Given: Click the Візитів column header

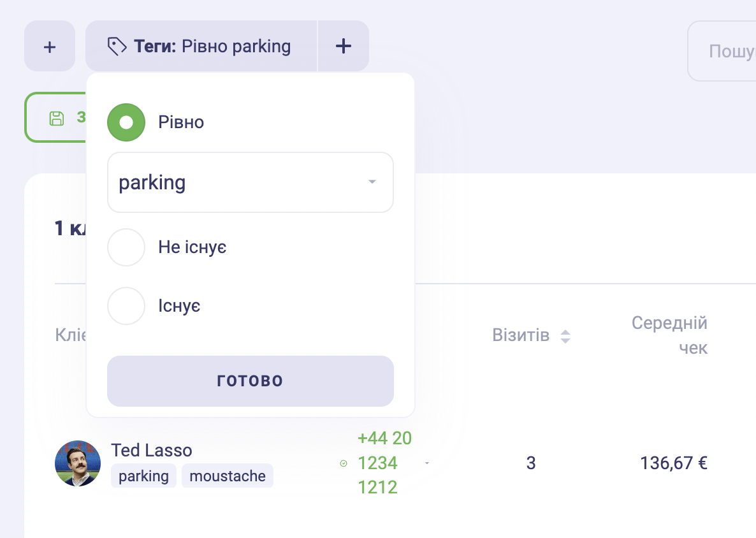Looking at the screenshot, I should 521,335.
